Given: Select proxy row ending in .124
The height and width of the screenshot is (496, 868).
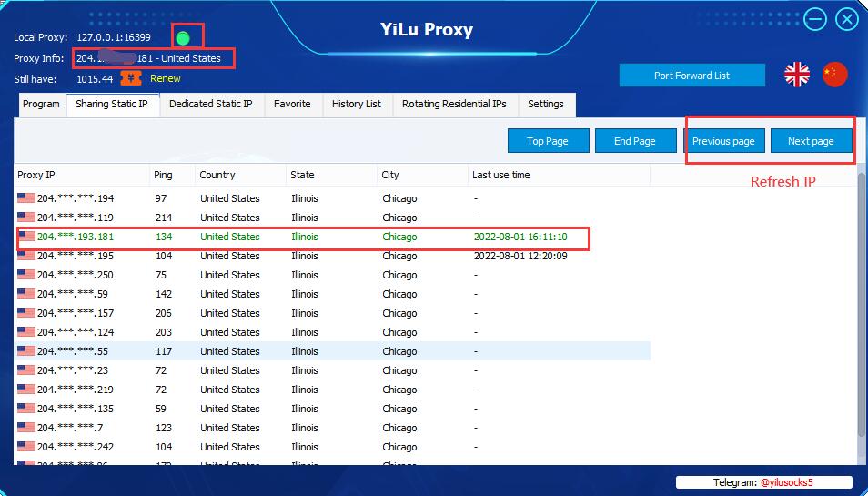Looking at the screenshot, I should [332, 332].
